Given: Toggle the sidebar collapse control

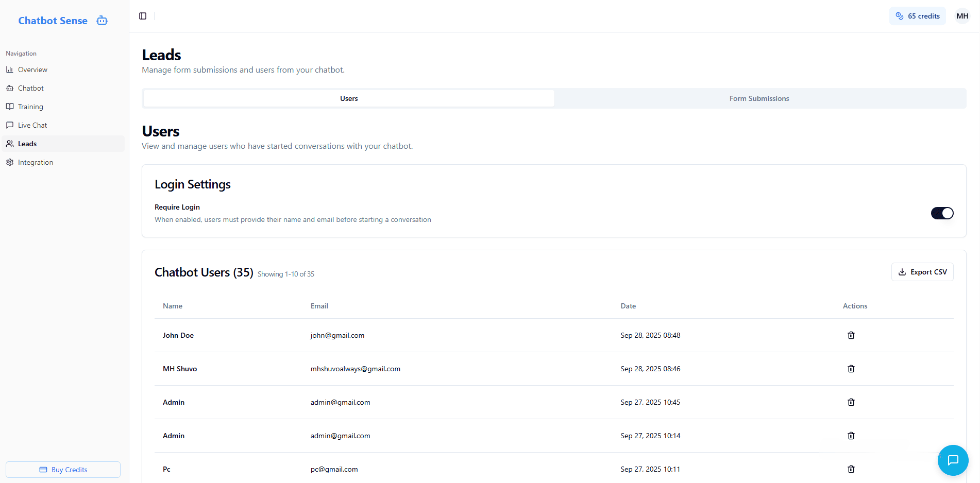Looking at the screenshot, I should point(142,15).
